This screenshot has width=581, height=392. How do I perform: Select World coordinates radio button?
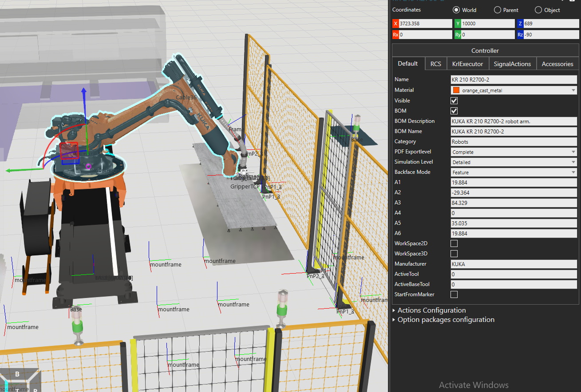coord(456,10)
